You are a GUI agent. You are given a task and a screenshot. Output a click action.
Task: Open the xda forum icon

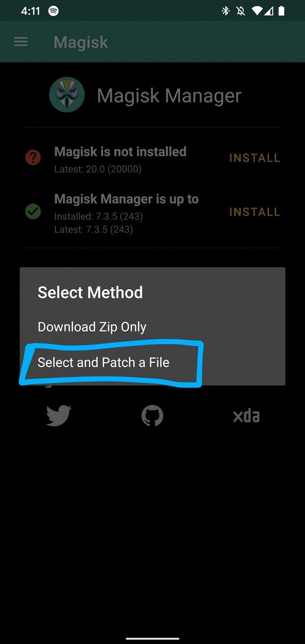point(246,416)
